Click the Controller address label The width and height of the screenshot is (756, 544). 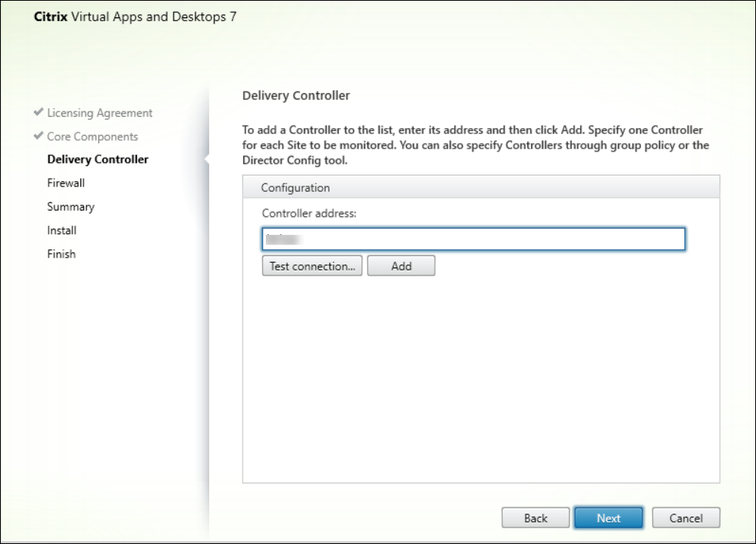coord(308,214)
